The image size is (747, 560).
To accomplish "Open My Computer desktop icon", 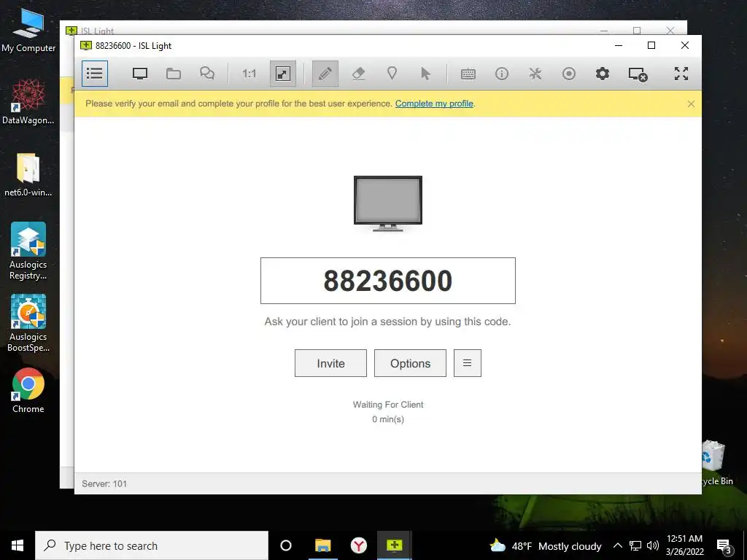I will tap(28, 31).
